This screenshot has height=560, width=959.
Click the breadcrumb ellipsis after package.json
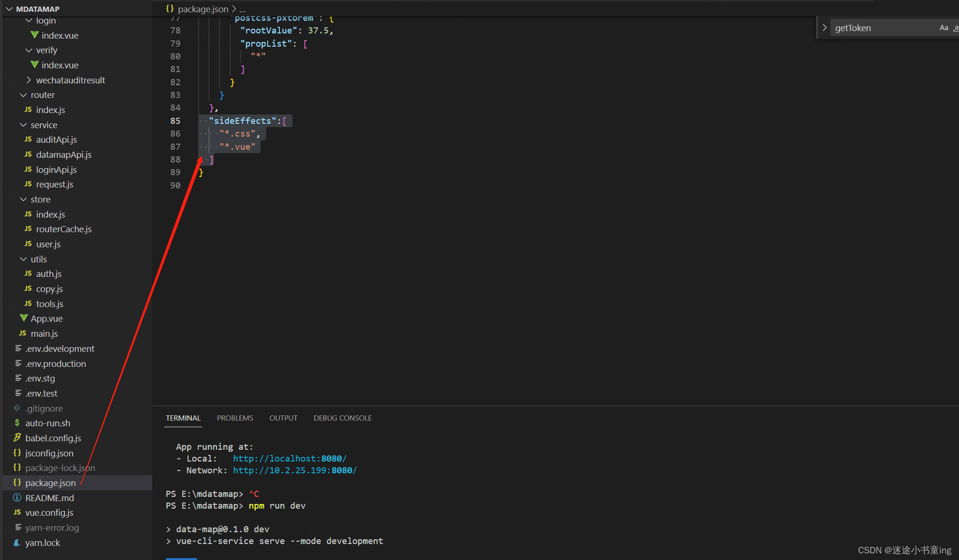coord(243,9)
